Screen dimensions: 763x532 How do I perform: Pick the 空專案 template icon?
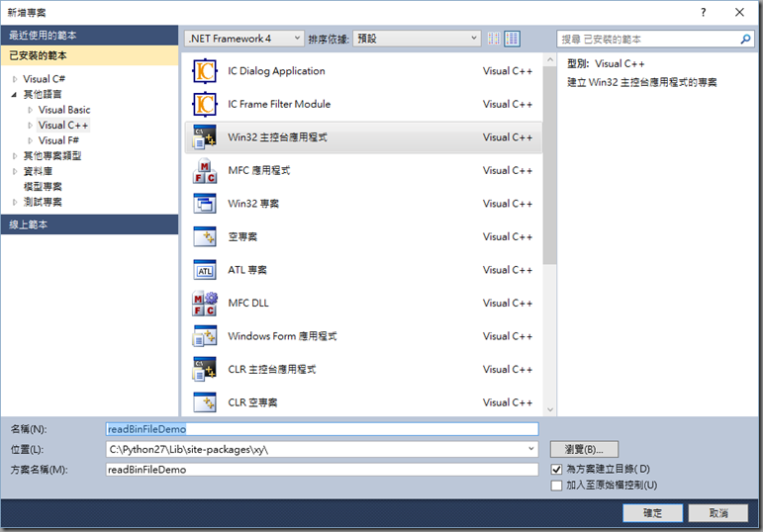(x=205, y=236)
